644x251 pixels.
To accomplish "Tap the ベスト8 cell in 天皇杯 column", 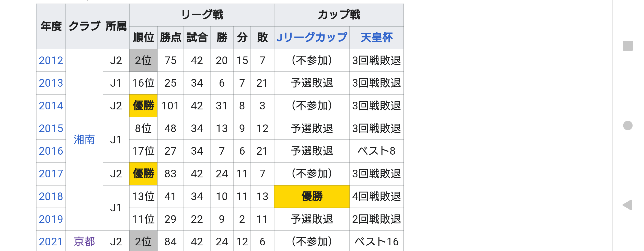I will (376, 151).
